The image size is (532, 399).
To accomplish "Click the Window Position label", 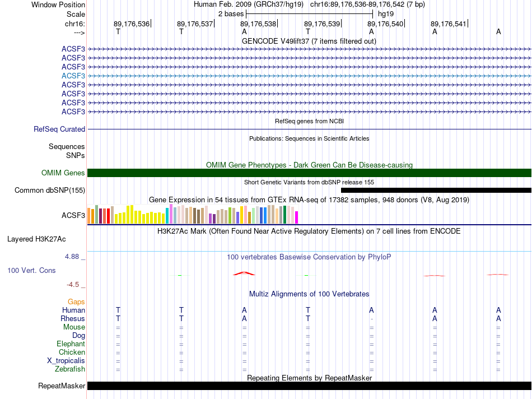I will click(x=58, y=4).
